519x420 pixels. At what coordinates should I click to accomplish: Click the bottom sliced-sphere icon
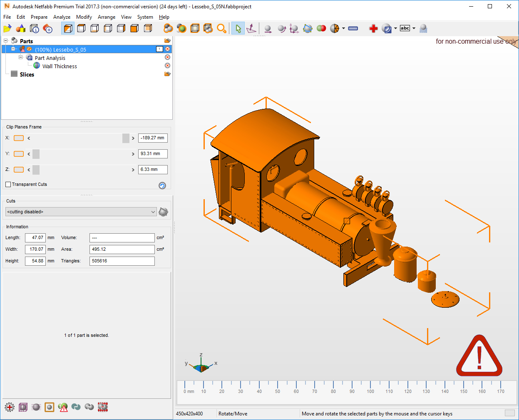click(x=36, y=407)
